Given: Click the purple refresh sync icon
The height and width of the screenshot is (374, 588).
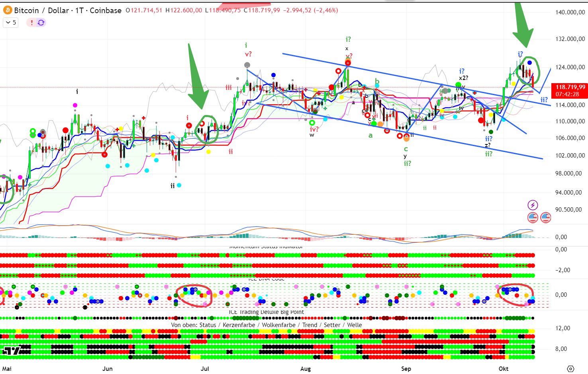Looking at the screenshot, I should click(41, 23).
